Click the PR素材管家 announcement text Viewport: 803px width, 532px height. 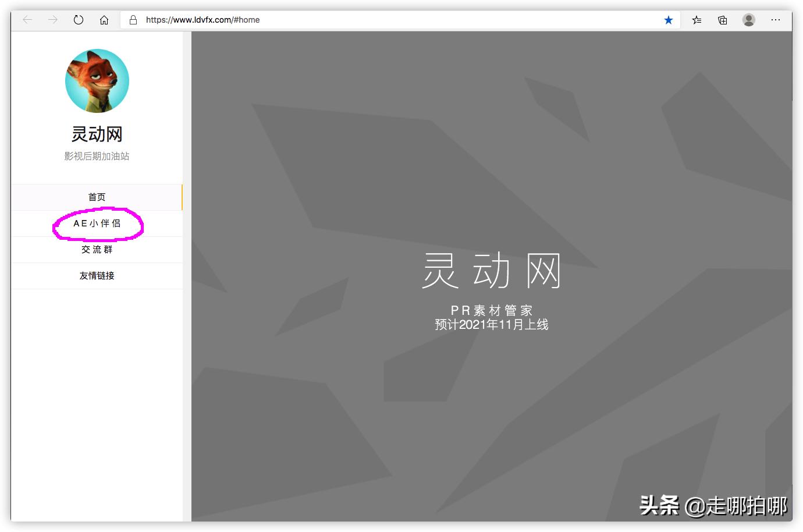492,310
